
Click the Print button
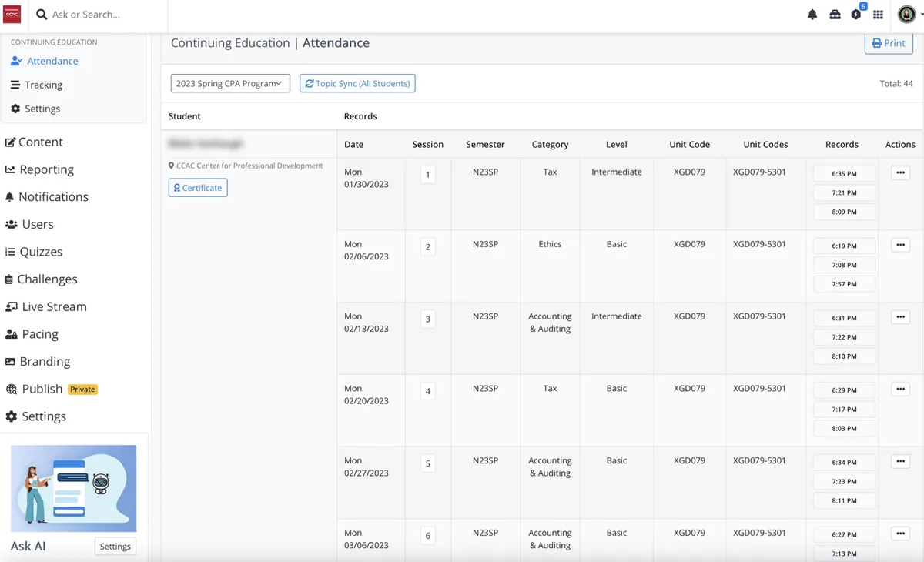click(889, 43)
